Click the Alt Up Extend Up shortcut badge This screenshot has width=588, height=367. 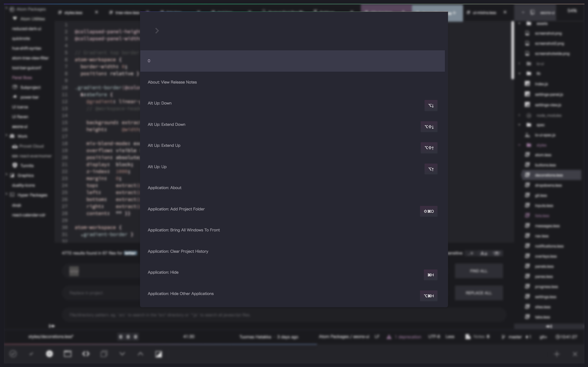tap(429, 148)
